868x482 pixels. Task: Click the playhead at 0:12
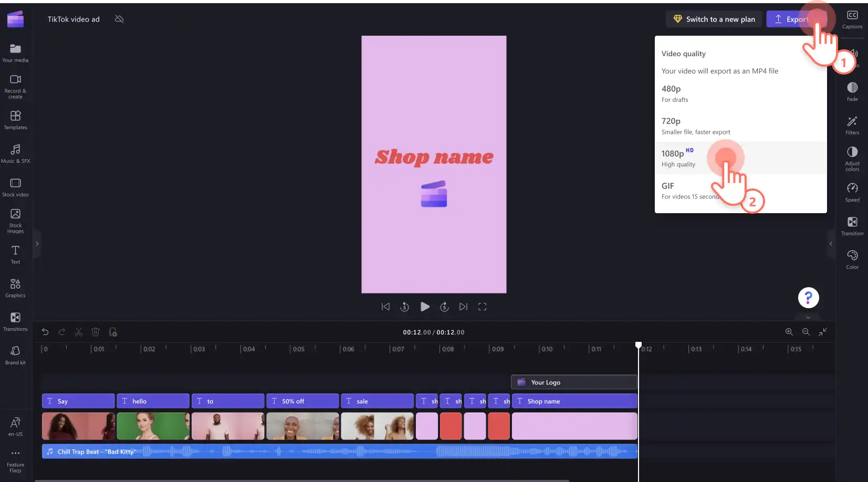(x=639, y=345)
